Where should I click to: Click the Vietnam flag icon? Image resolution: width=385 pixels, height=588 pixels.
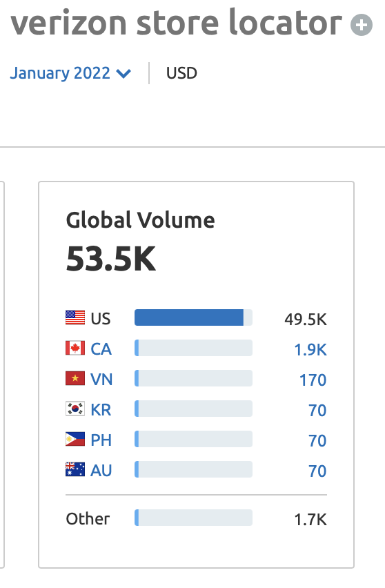click(75, 379)
